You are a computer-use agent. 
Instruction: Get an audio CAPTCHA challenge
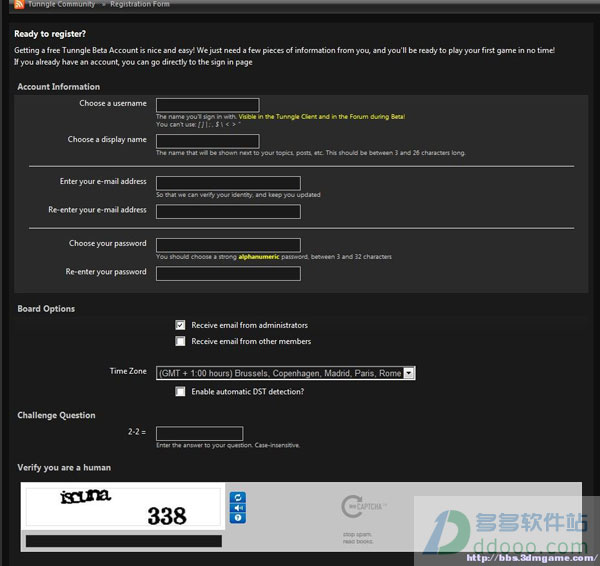(238, 508)
